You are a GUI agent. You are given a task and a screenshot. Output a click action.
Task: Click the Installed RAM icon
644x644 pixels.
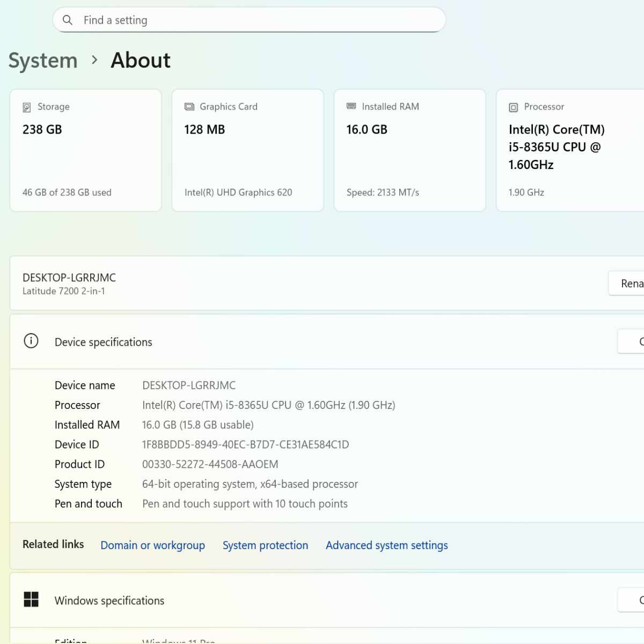click(352, 106)
